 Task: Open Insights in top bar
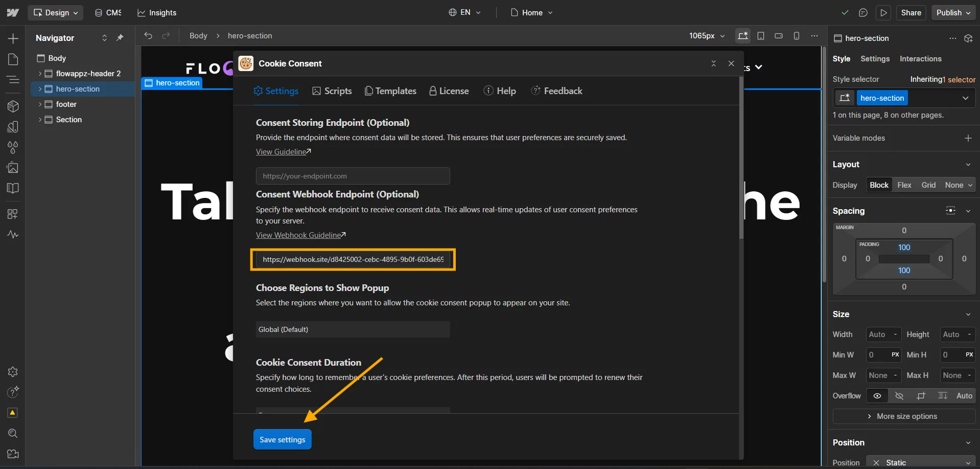pyautogui.click(x=157, y=13)
